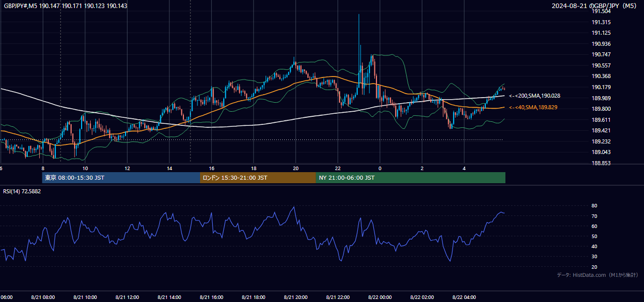The width and height of the screenshot is (644, 302).
Task: Click RSI scale value 80
Action: [x=594, y=206]
